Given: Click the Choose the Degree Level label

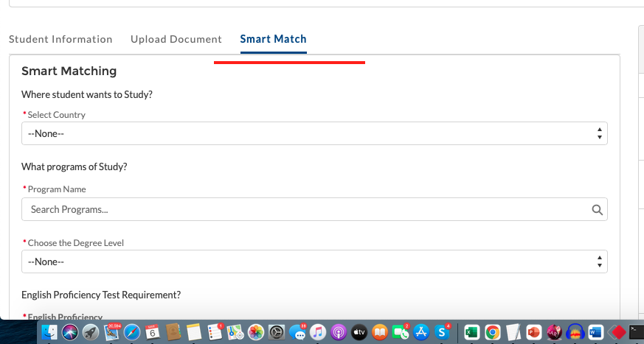Looking at the screenshot, I should [x=75, y=243].
